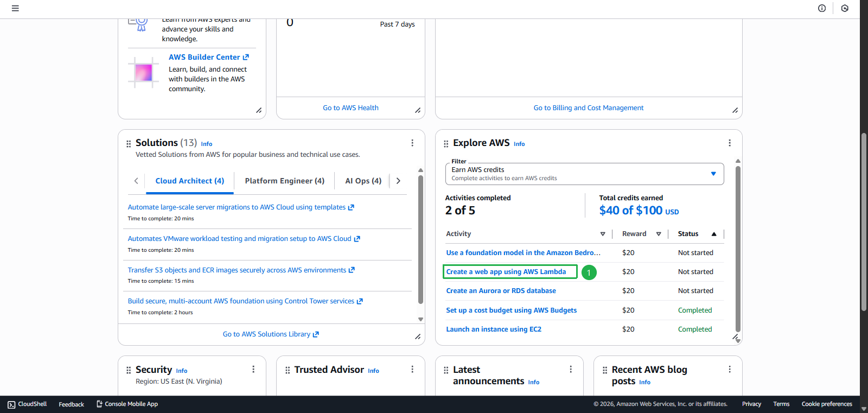868x413 pixels.
Task: Open the Explore AWS widget options menu
Action: [729, 143]
